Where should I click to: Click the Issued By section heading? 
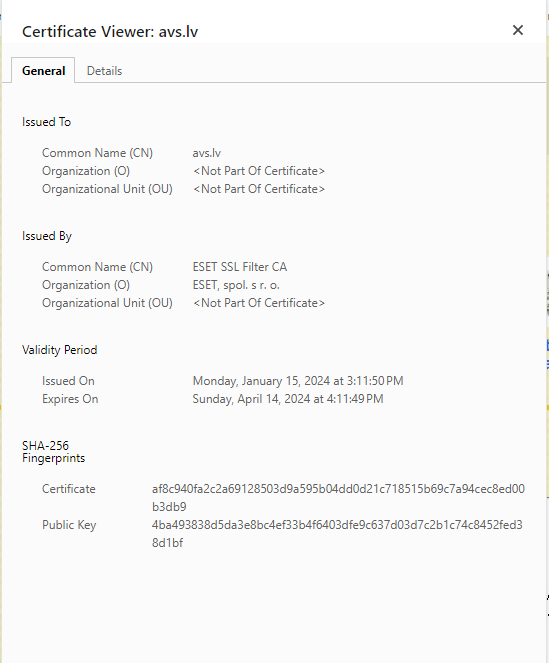[x=47, y=236]
